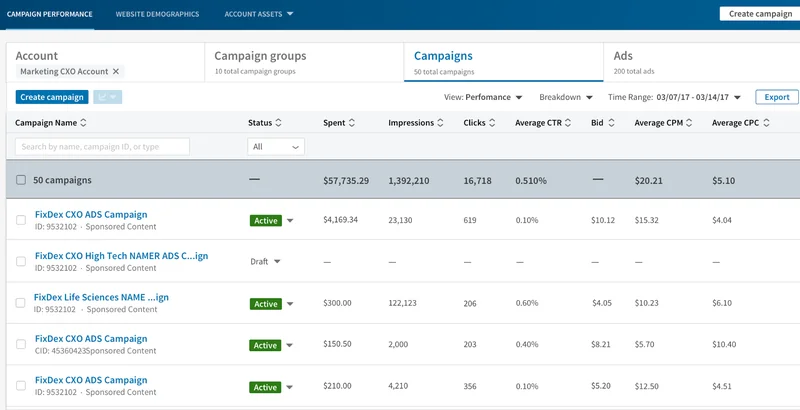
Task: Click total spent value $57,735.29
Action: tap(346, 181)
